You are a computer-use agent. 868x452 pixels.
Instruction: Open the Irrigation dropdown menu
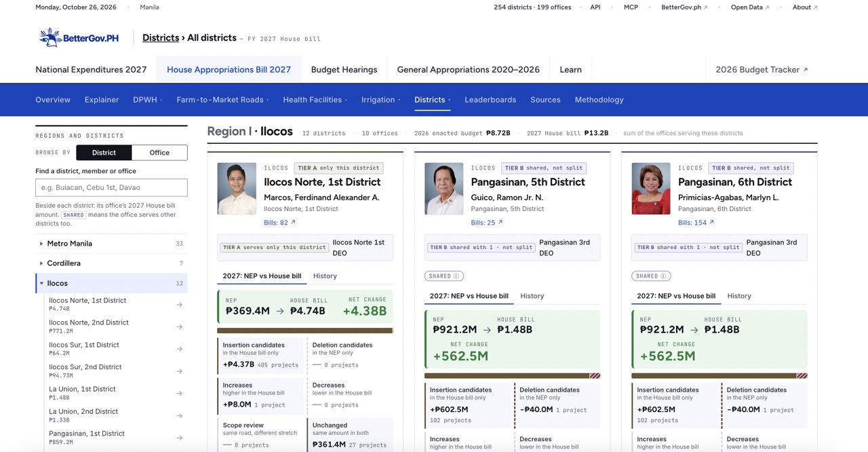click(380, 100)
